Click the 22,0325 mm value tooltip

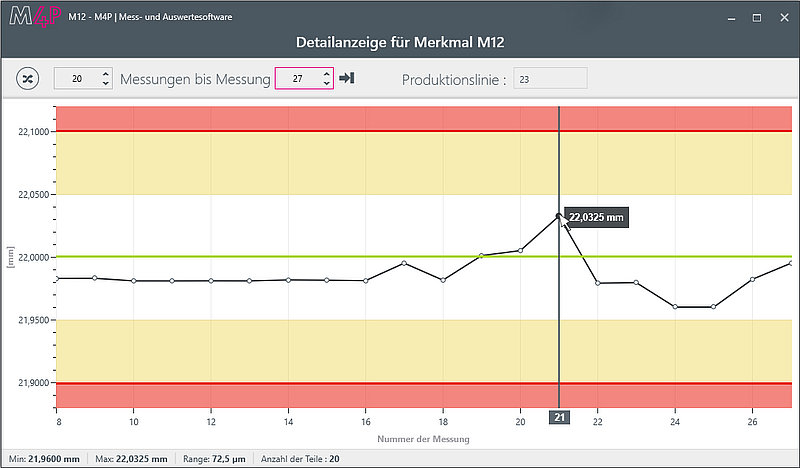tap(596, 217)
